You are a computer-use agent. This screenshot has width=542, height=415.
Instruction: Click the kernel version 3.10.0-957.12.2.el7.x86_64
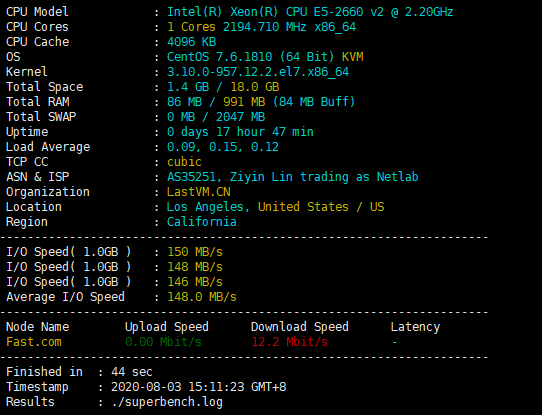258,72
